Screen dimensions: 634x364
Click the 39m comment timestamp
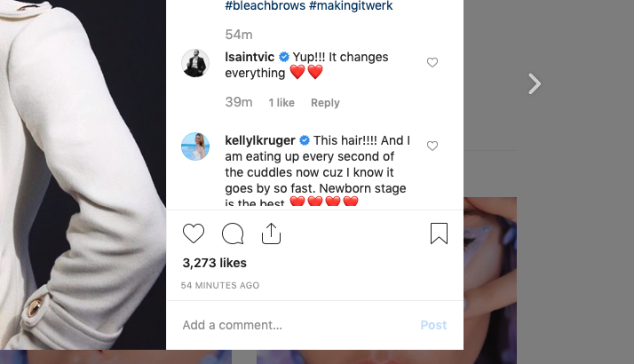pos(239,103)
